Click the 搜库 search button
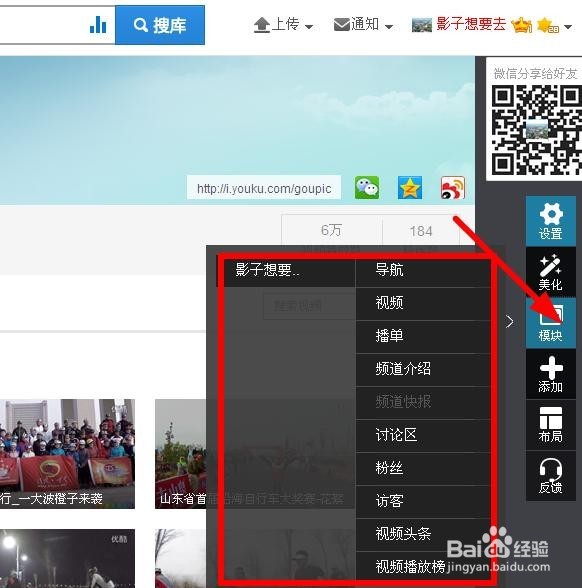This screenshot has width=582, height=588. (x=160, y=25)
